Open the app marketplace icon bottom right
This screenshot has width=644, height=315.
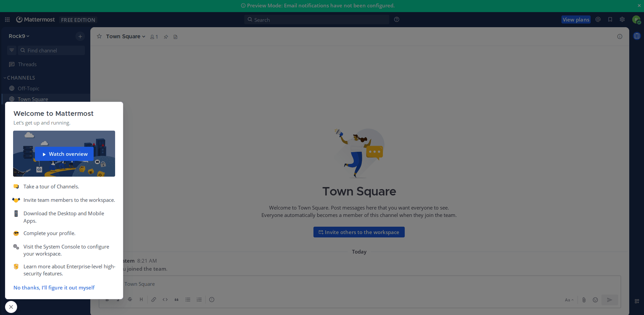(637, 301)
